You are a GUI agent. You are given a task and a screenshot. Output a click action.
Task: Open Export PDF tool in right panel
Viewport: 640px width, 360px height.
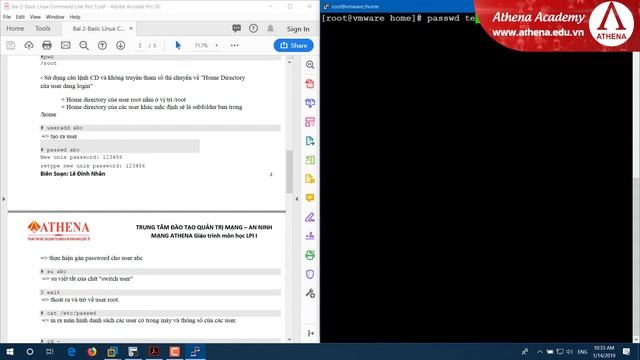pos(310,141)
